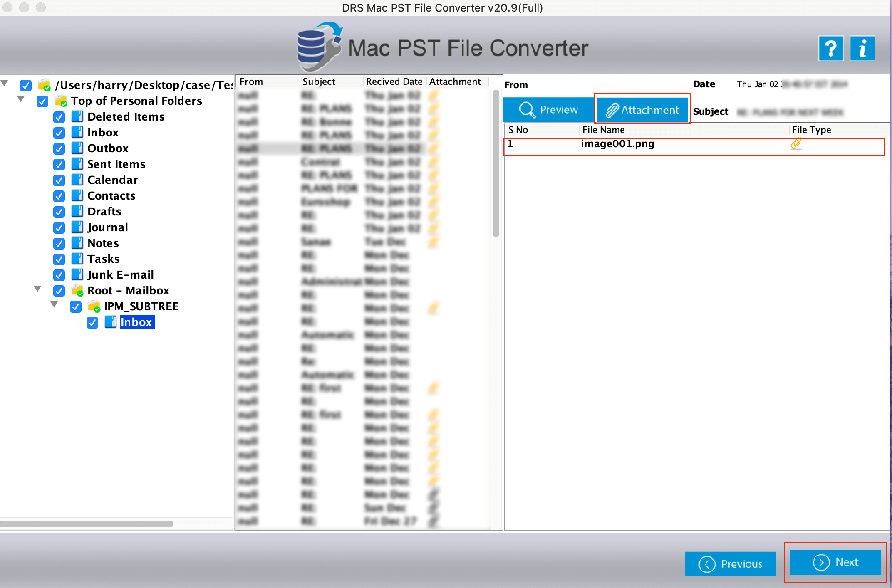Uncheck the Inbox checkbox
892x588 pixels.
59,133
